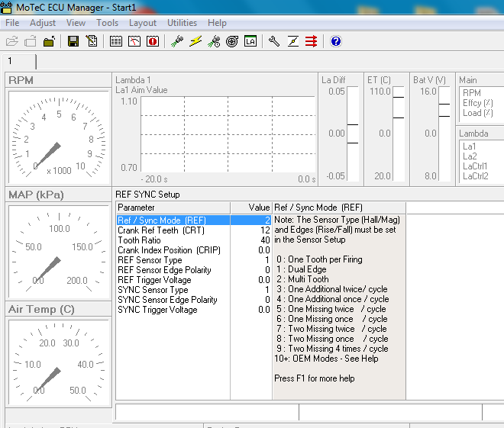Click the Parameter column header
504x428 pixels.
tap(173, 208)
